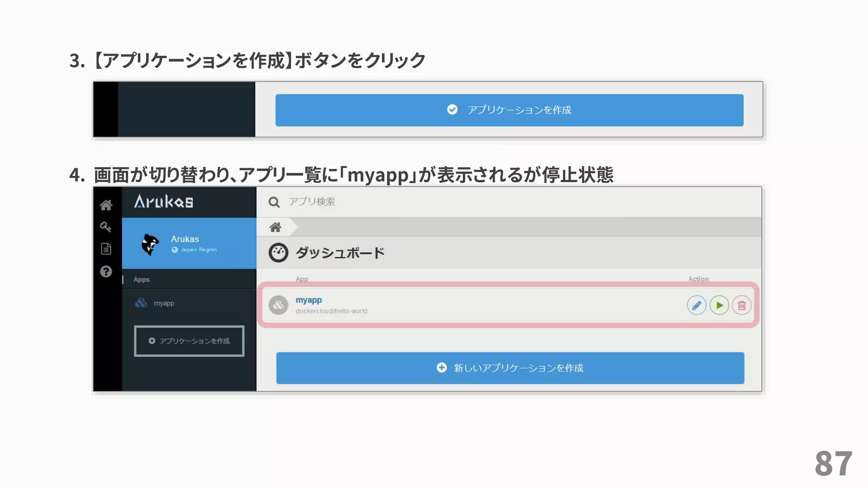Click the magnifier search icon
This screenshot has height=488, width=868.
click(x=274, y=202)
